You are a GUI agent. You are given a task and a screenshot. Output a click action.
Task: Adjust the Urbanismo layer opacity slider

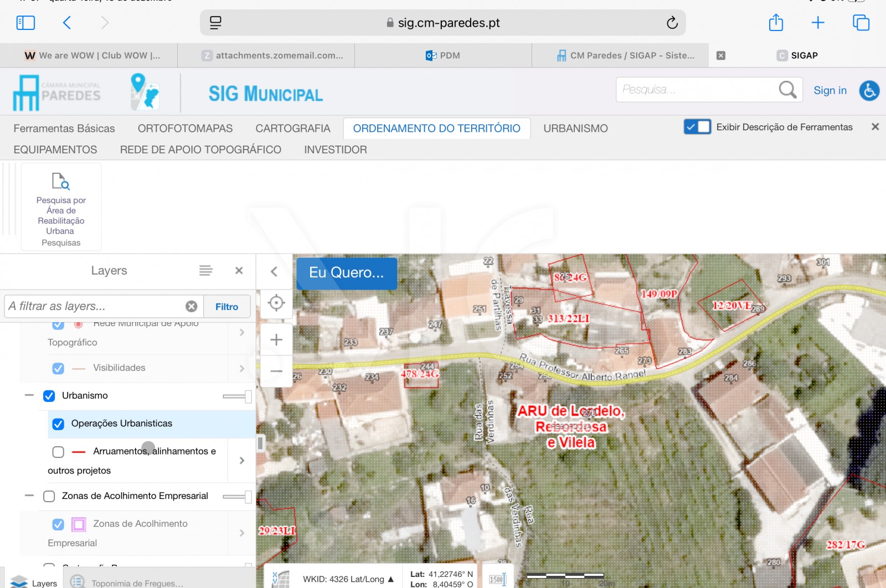pos(248,396)
